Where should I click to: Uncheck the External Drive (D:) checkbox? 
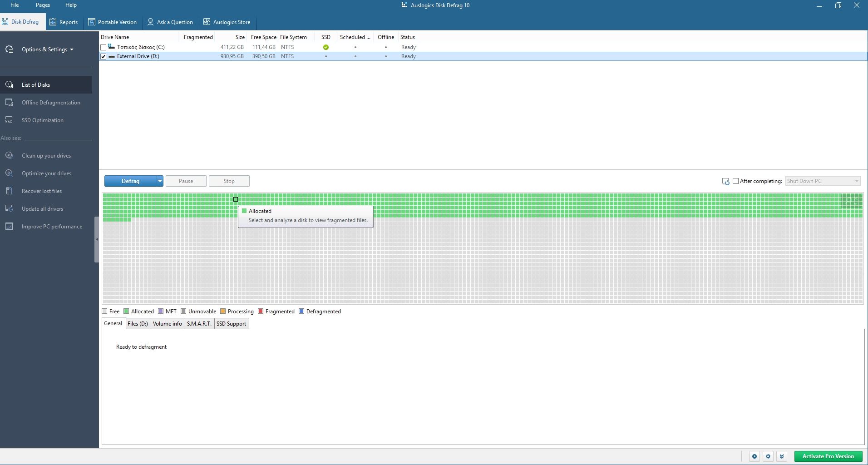coord(104,56)
